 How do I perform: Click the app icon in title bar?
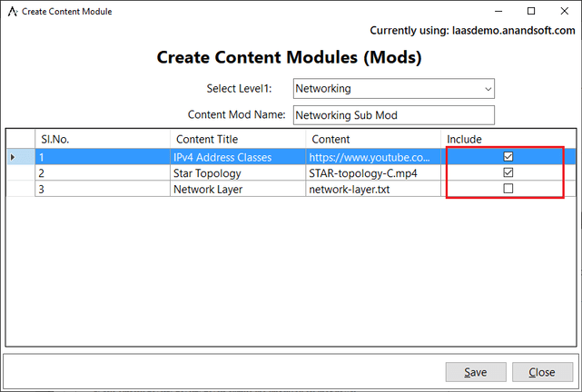point(12,11)
